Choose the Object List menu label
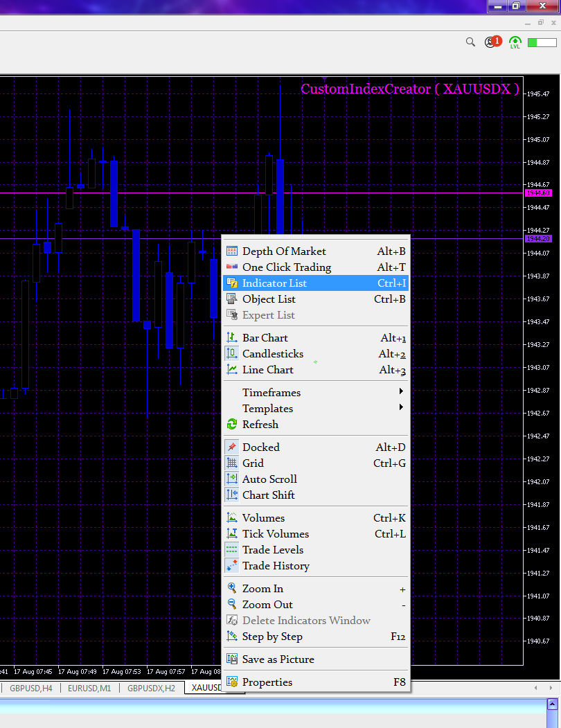Viewport: 561px width, 728px height. 269,299
